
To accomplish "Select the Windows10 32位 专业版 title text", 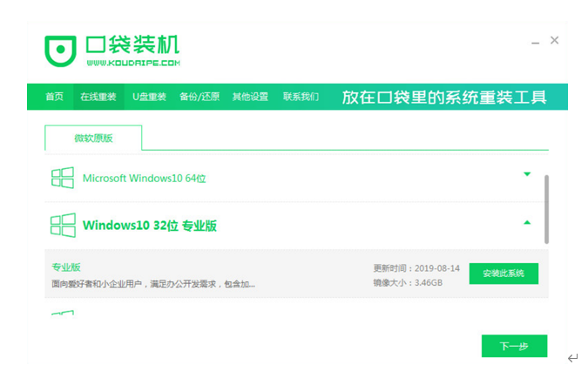I will click(x=150, y=226).
